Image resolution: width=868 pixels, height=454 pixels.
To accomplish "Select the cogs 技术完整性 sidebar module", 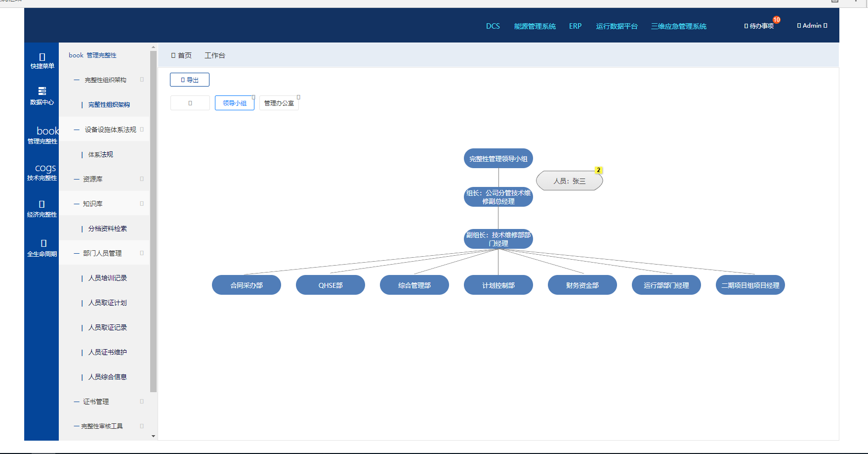I will [42, 172].
